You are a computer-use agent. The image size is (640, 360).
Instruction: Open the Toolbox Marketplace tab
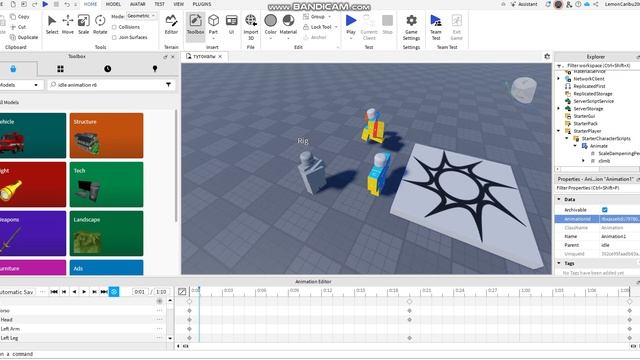pyautogui.click(x=13, y=69)
